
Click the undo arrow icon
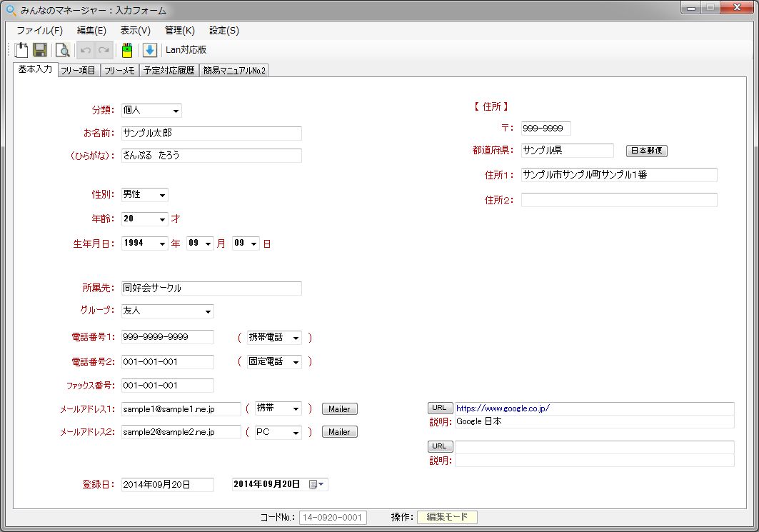click(86, 50)
